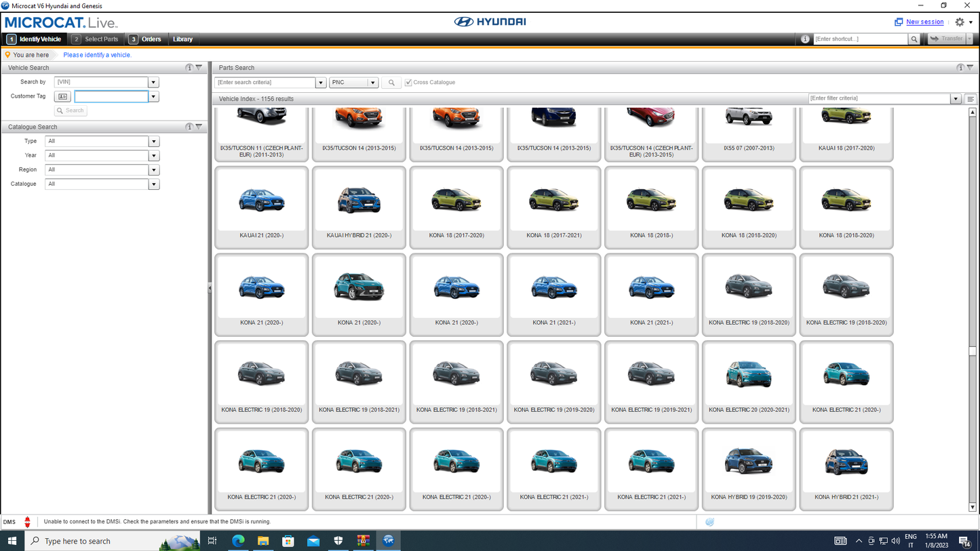Open Task View on the taskbar
This screenshot has height=551, width=980.
tap(212, 541)
